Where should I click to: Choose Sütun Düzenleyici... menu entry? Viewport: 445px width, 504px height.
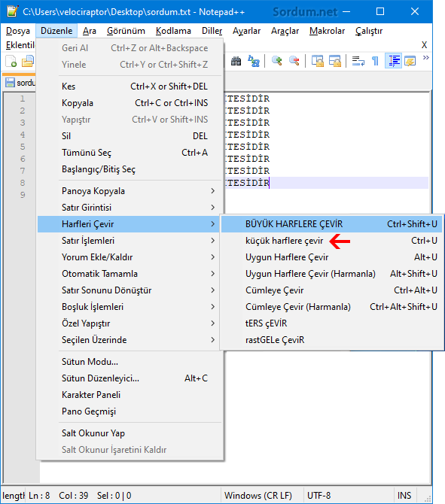130,378
